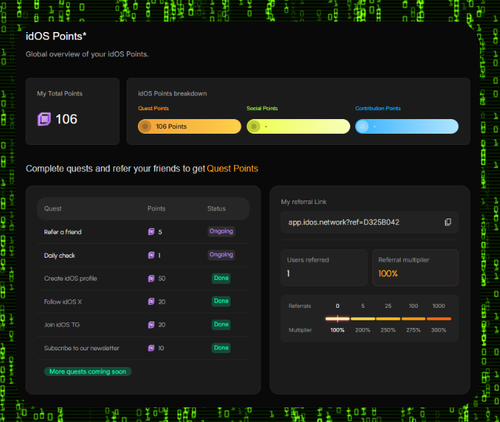Screen dimensions: 500x422
Task: Click the More quests coming soon badge
Action: coord(88,371)
